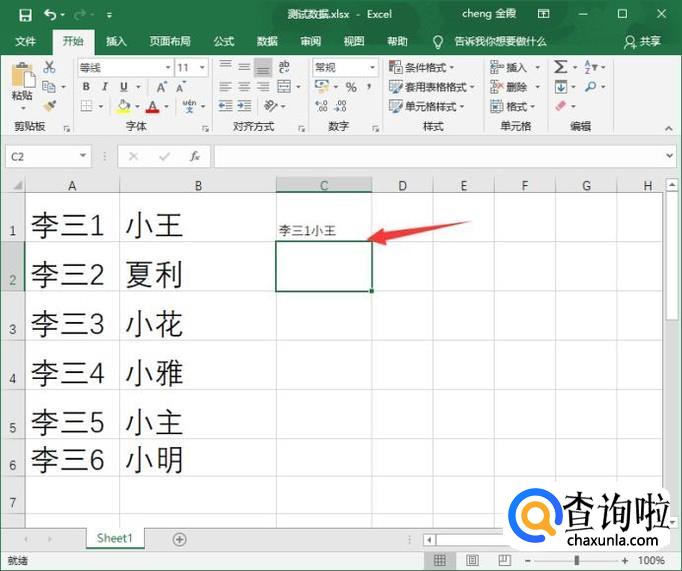Toggle Bold formatting
682x571 pixels.
(x=85, y=87)
